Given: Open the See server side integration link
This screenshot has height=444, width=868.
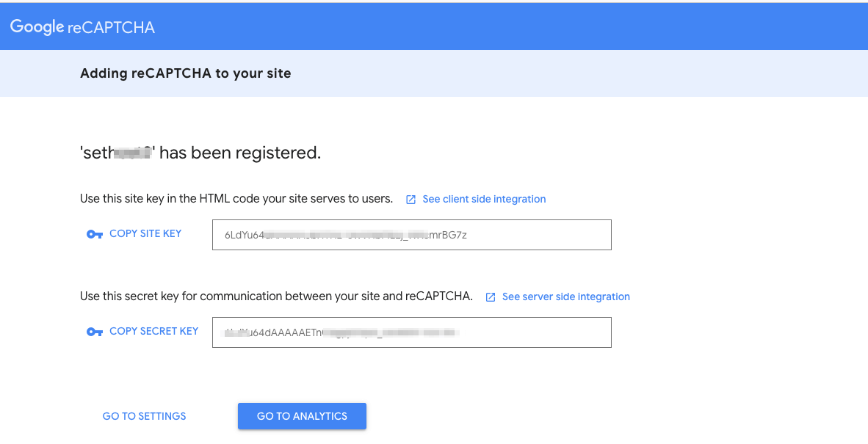Looking at the screenshot, I should pyautogui.click(x=565, y=296).
